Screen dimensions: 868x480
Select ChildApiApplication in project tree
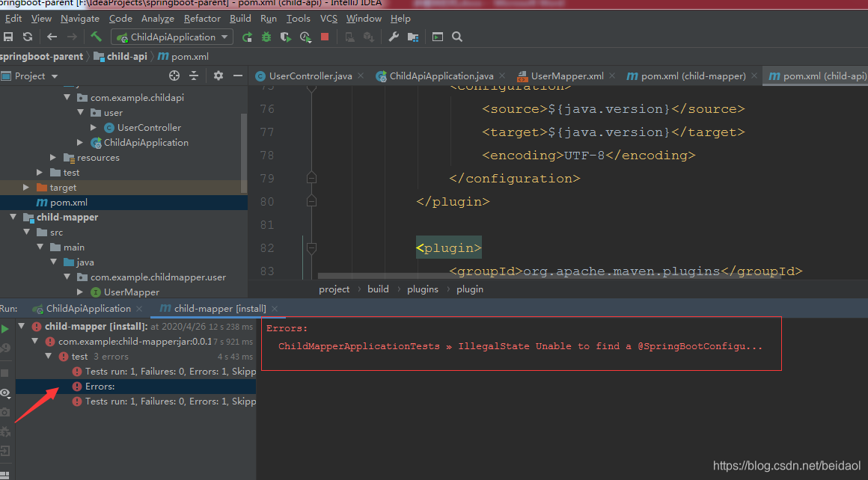[x=146, y=143]
